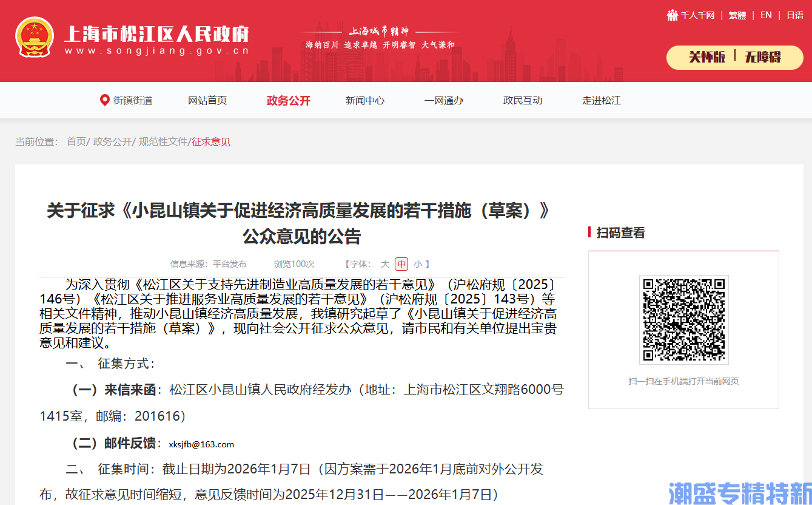Set font size to 小

418,264
